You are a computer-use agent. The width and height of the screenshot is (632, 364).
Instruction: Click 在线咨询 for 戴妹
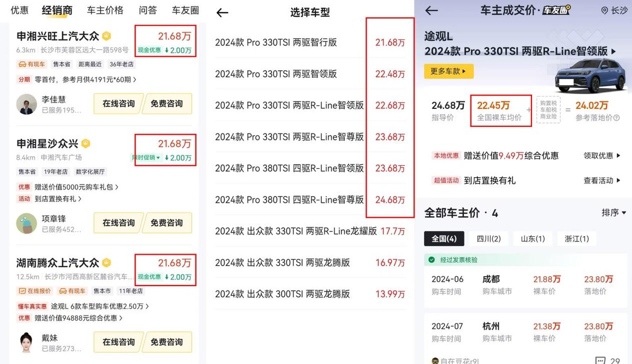point(118,342)
